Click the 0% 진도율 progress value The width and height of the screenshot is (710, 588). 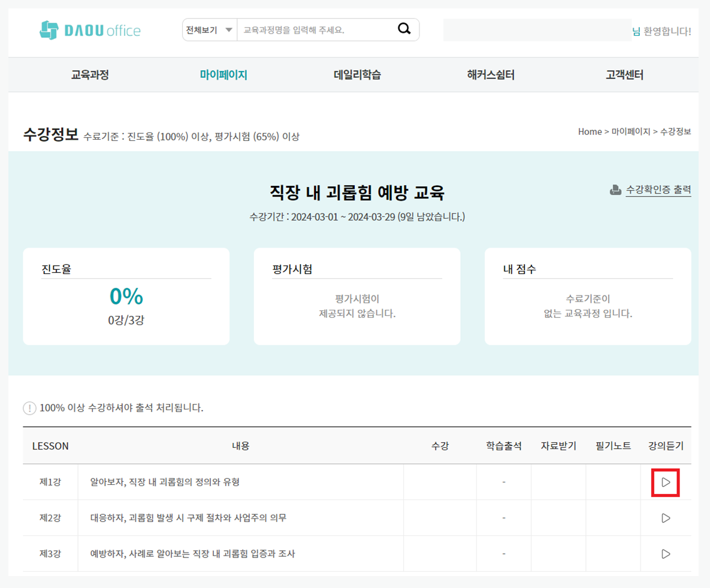[126, 297]
